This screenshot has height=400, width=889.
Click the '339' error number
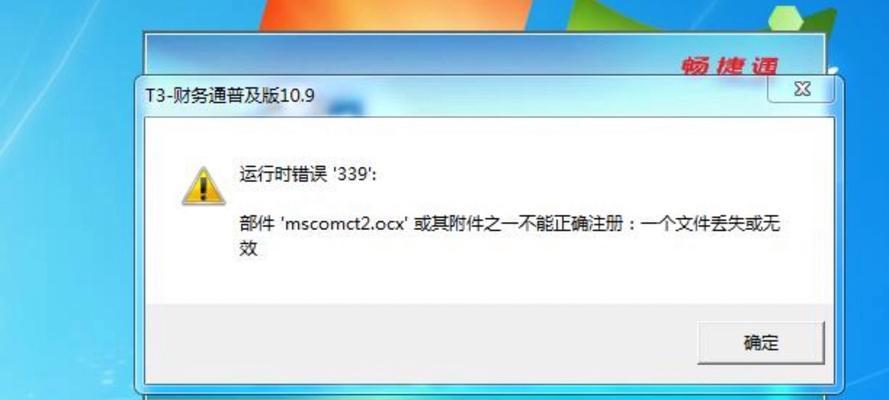tap(352, 175)
